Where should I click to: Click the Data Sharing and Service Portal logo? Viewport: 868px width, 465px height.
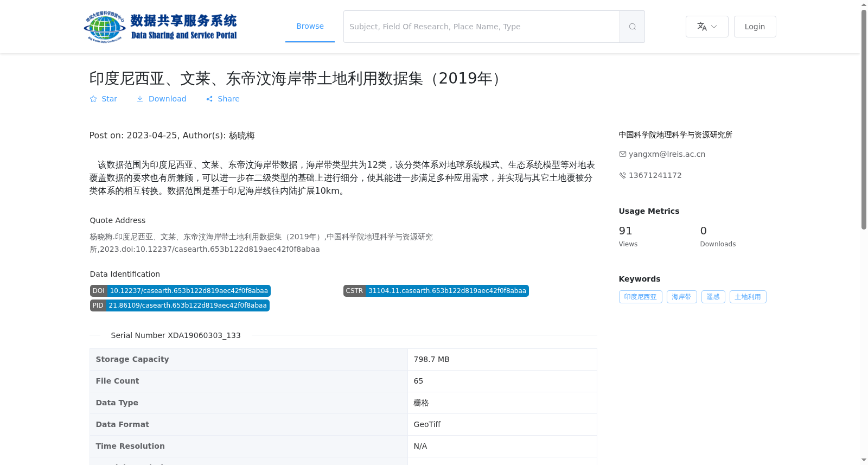coord(161,27)
